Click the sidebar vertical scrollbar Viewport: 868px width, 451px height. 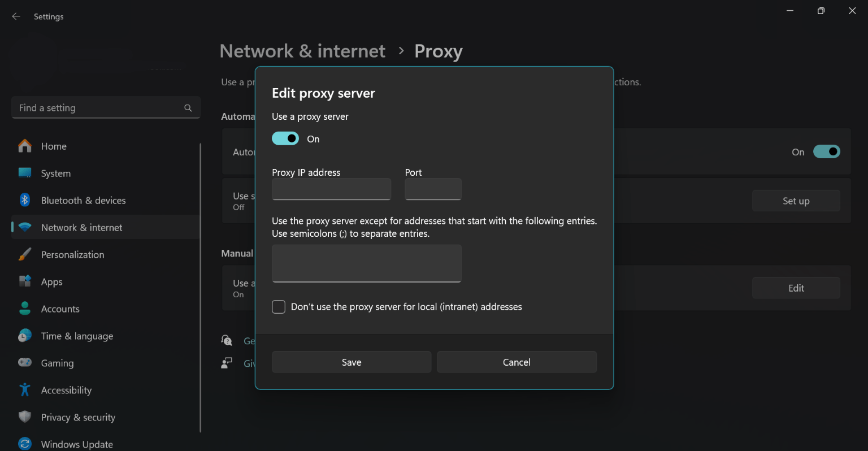(x=200, y=287)
